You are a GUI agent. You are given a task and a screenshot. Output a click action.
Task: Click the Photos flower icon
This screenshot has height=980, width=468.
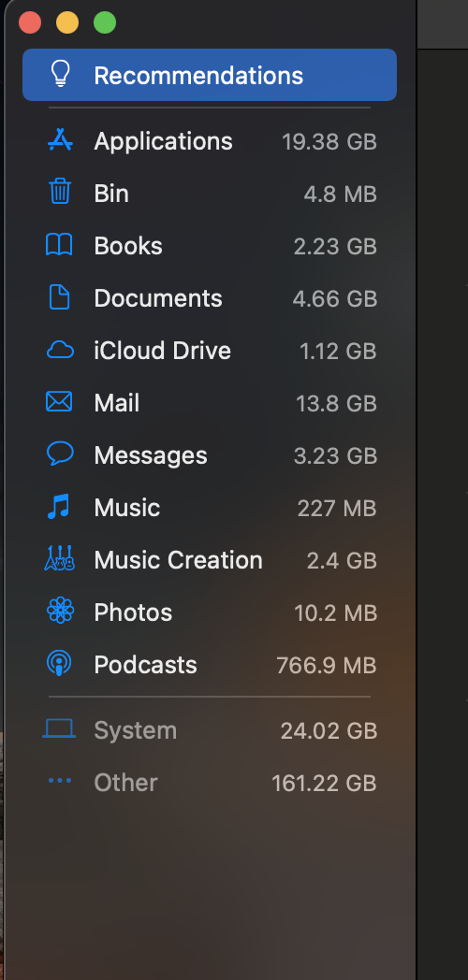pos(60,612)
